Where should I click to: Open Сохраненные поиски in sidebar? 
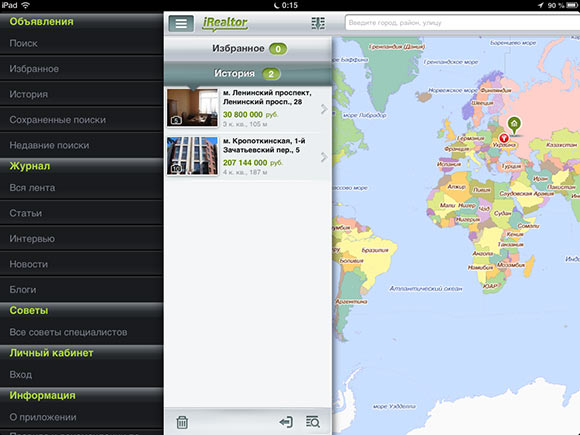(x=81, y=120)
